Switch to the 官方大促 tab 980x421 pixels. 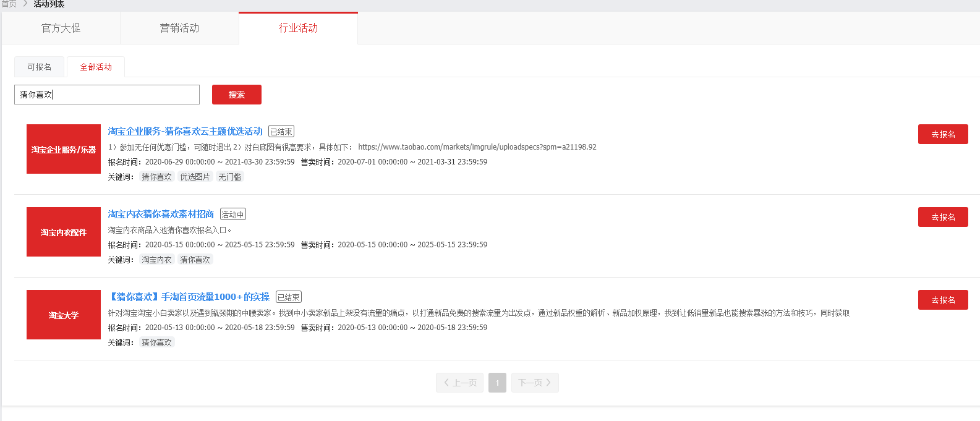tap(61, 28)
